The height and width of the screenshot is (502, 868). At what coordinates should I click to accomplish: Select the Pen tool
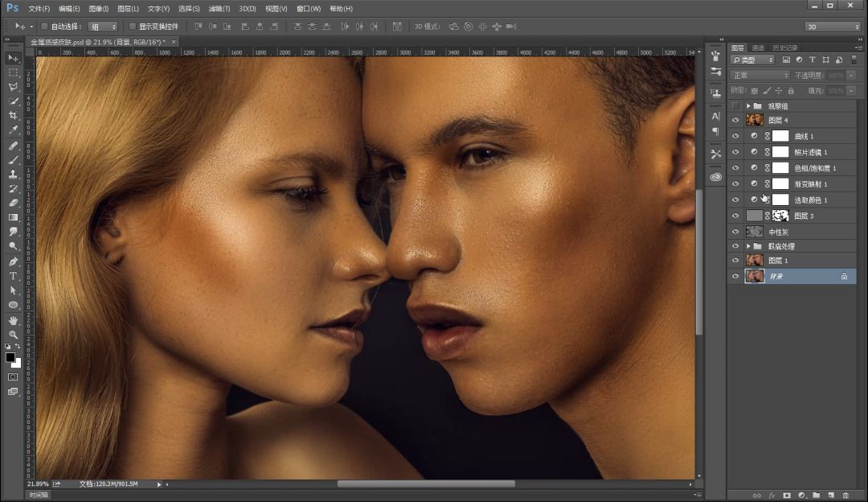point(13,261)
